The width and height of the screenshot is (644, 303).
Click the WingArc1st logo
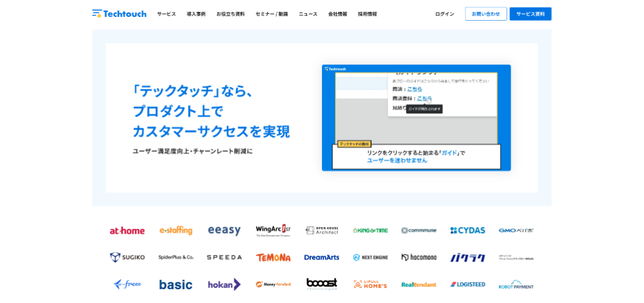273,230
